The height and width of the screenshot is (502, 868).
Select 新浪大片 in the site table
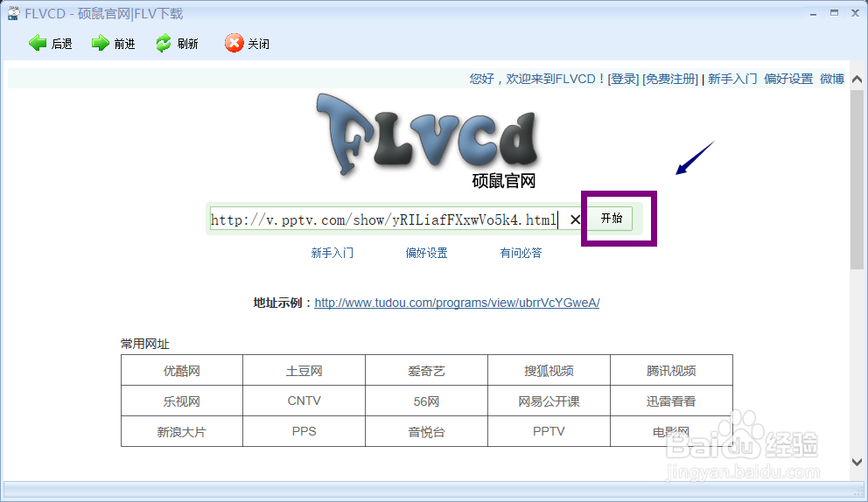coord(182,431)
